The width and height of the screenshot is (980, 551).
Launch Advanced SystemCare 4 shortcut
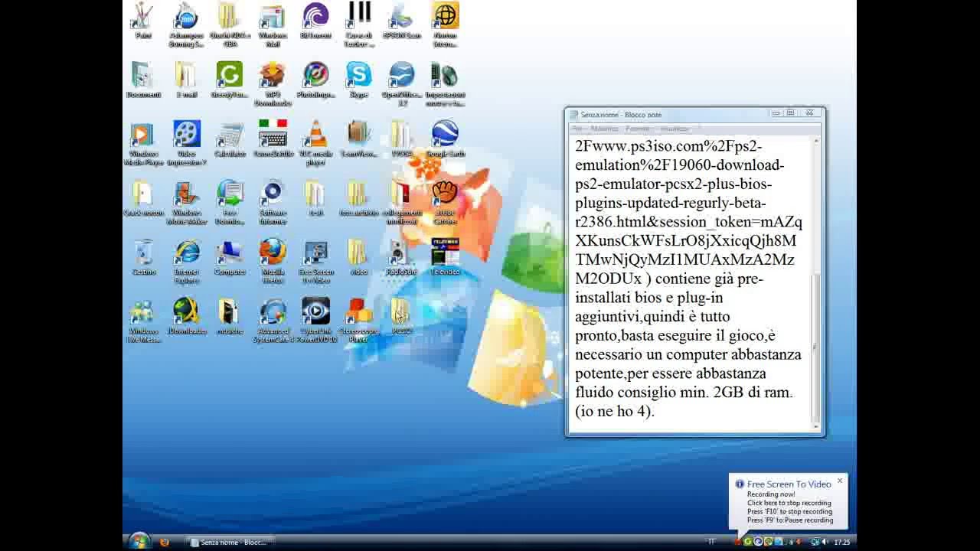click(x=273, y=321)
